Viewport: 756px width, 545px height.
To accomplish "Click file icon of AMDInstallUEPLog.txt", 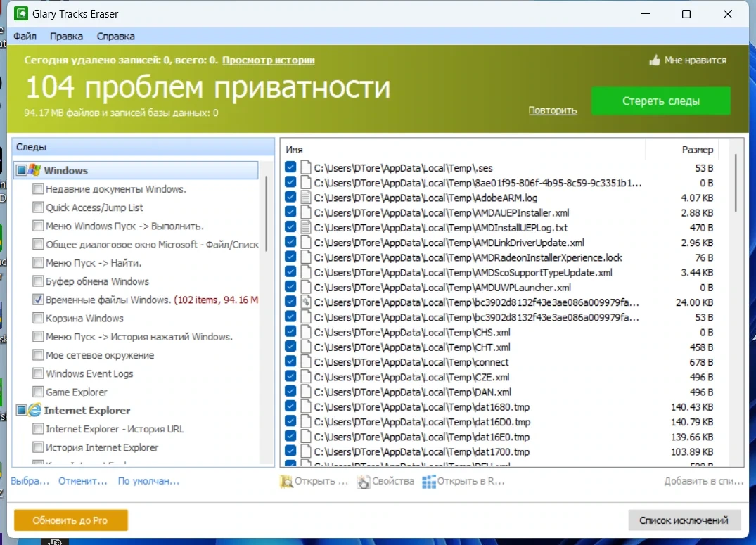I will (x=305, y=228).
